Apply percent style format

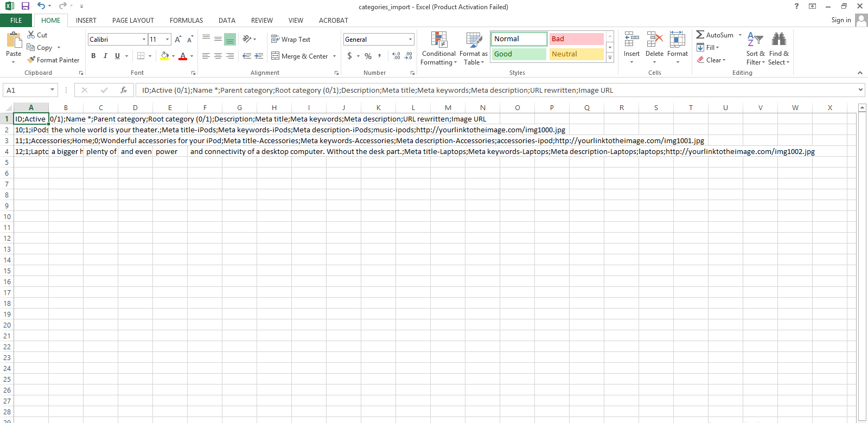(368, 56)
